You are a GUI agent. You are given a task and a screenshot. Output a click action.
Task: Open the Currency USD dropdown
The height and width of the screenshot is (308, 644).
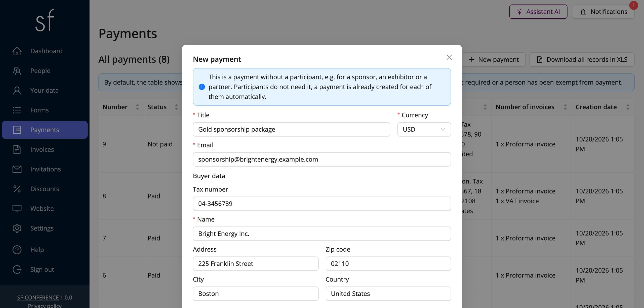(424, 129)
